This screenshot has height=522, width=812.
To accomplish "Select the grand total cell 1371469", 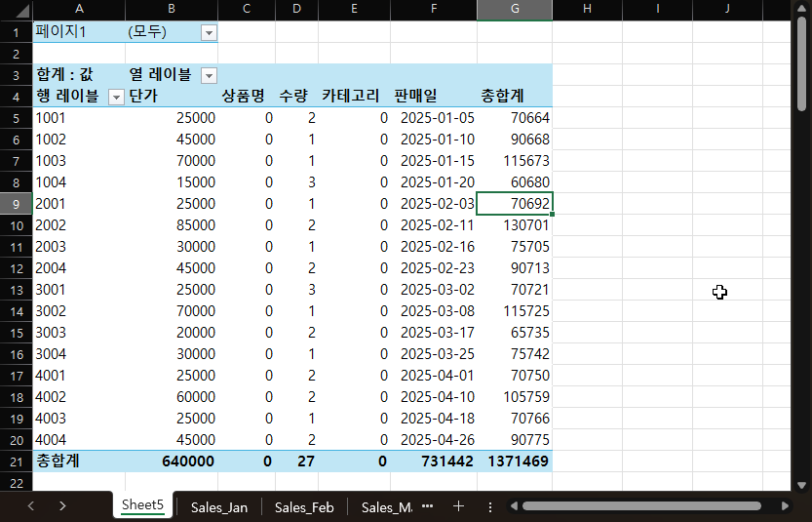I will 515,462.
